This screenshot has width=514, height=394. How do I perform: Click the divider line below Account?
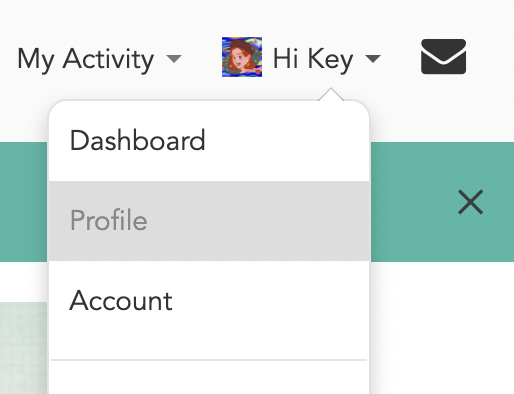coord(209,360)
